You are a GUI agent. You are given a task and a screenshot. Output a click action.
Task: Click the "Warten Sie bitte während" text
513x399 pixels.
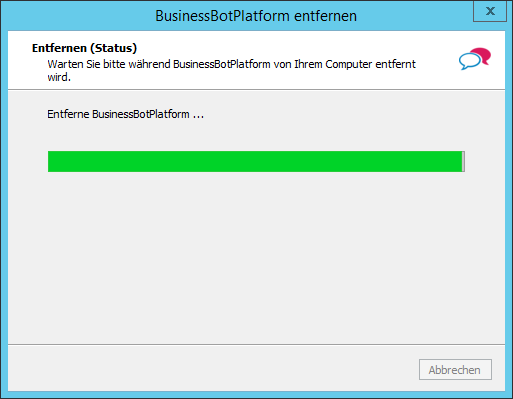point(109,64)
